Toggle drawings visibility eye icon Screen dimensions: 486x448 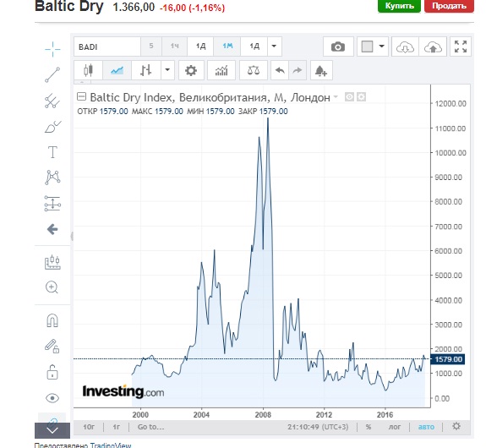(x=52, y=398)
